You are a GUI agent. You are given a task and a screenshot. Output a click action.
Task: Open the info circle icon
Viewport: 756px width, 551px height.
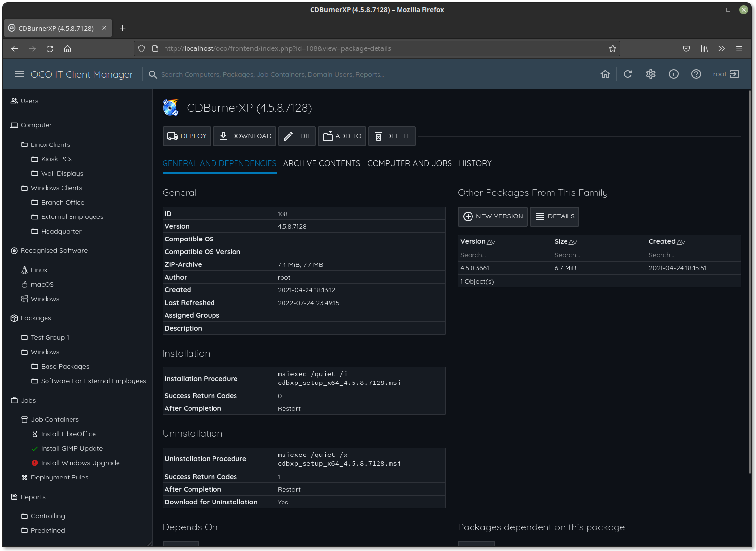[x=674, y=74]
